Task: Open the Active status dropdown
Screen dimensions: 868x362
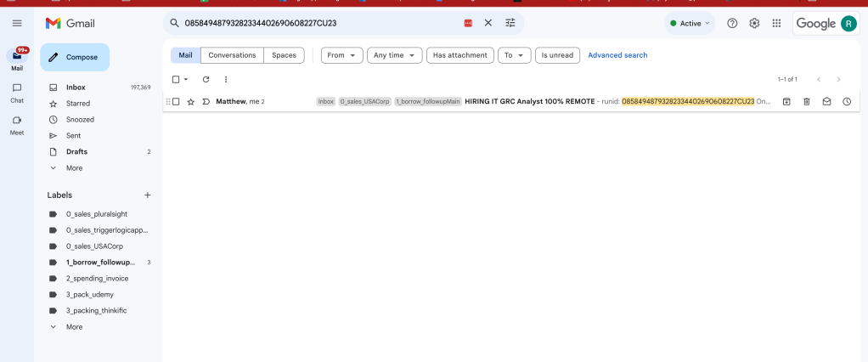Action: click(x=690, y=23)
